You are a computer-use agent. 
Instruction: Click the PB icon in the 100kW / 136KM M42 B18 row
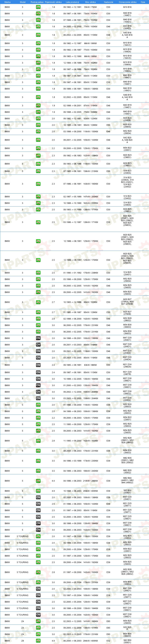[x=38, y=89]
